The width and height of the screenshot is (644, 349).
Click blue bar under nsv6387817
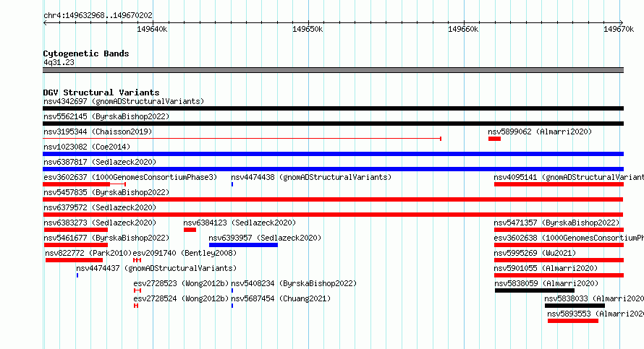point(333,169)
